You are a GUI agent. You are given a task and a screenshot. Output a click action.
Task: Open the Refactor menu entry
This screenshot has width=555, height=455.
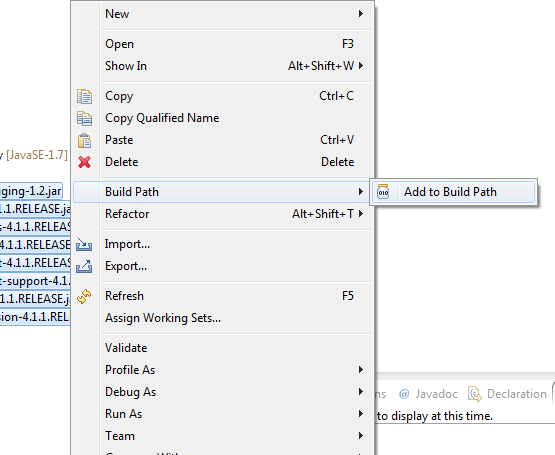pos(223,214)
